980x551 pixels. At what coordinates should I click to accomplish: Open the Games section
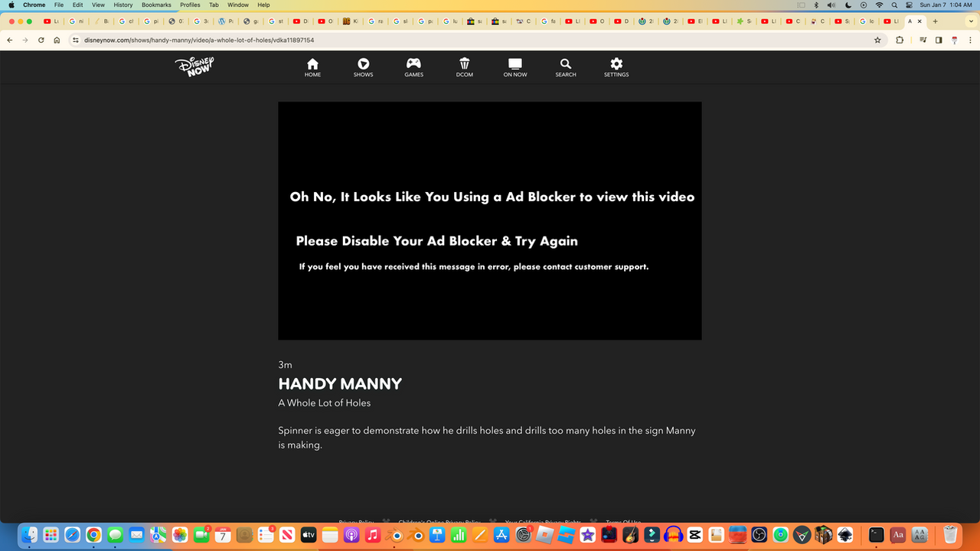pos(413,67)
